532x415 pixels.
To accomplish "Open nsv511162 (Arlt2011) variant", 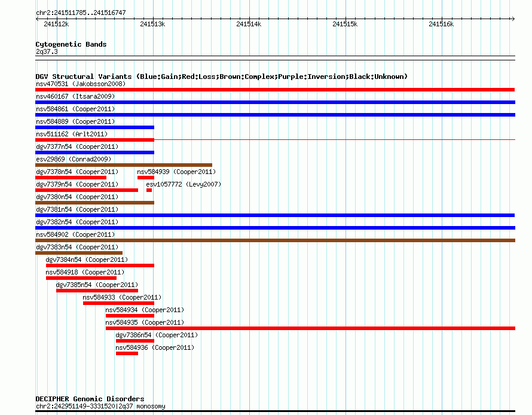I will point(72,134).
